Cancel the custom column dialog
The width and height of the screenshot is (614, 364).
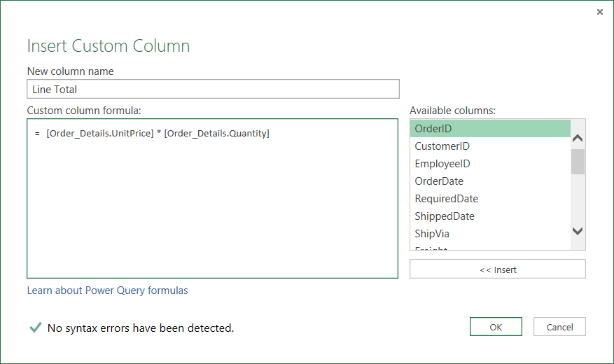(x=559, y=327)
